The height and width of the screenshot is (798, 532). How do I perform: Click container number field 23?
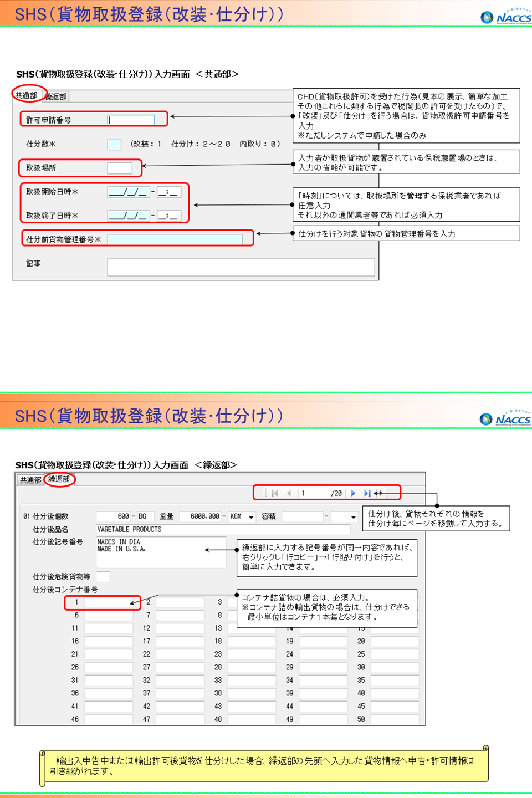252,654
